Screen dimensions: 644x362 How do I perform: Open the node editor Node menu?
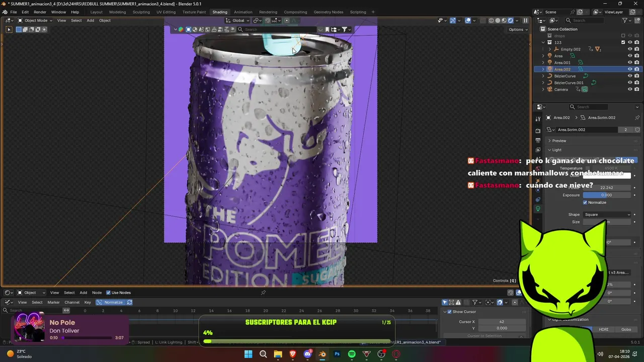[x=97, y=293]
